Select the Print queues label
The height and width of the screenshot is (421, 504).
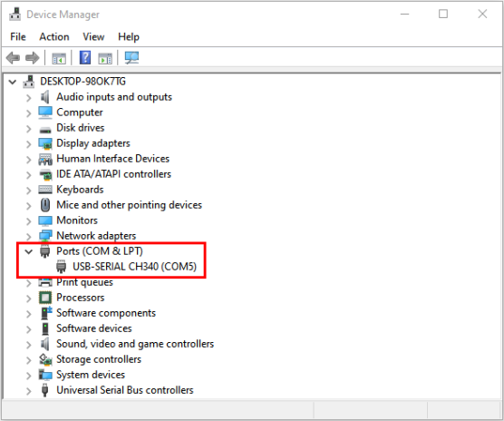(x=84, y=282)
